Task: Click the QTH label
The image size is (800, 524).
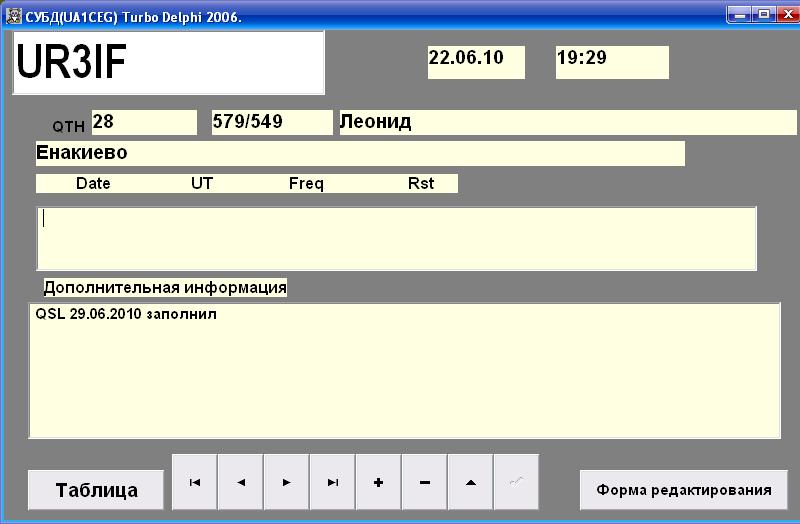Action: [x=68, y=127]
